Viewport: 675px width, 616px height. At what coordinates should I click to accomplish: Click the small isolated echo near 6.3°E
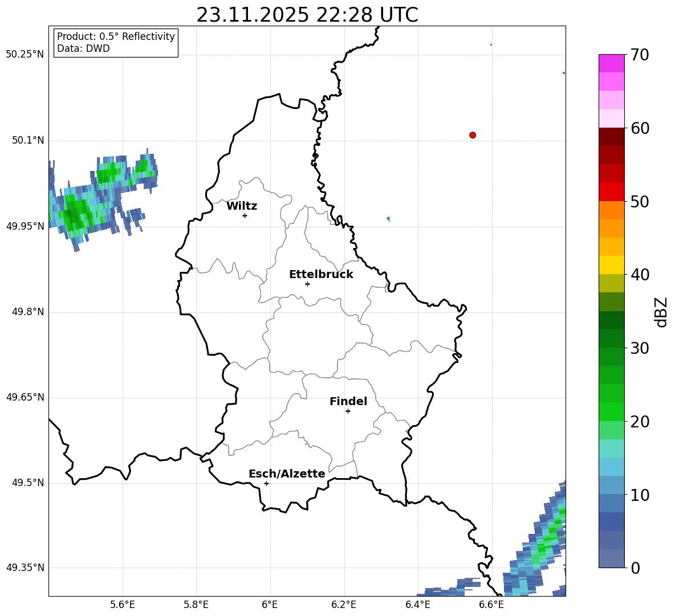[389, 219]
